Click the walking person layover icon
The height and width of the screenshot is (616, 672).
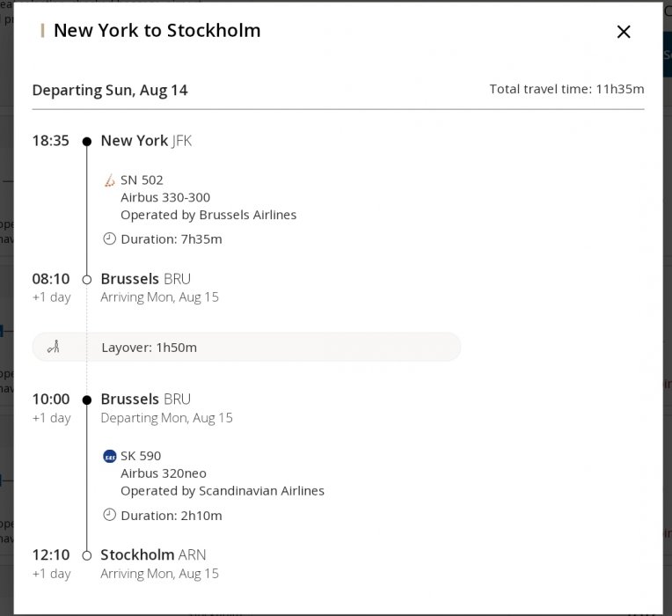(54, 347)
